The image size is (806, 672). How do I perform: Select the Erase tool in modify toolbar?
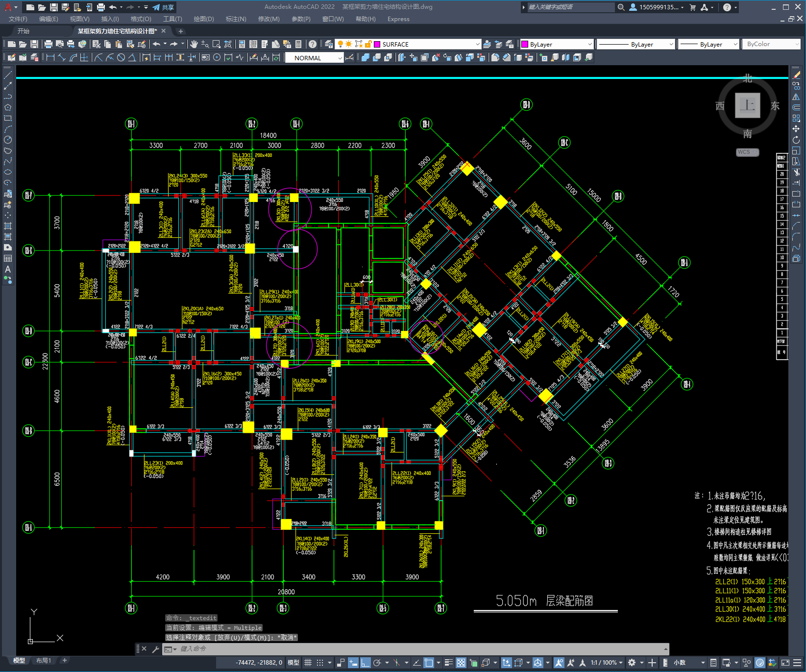[x=797, y=75]
